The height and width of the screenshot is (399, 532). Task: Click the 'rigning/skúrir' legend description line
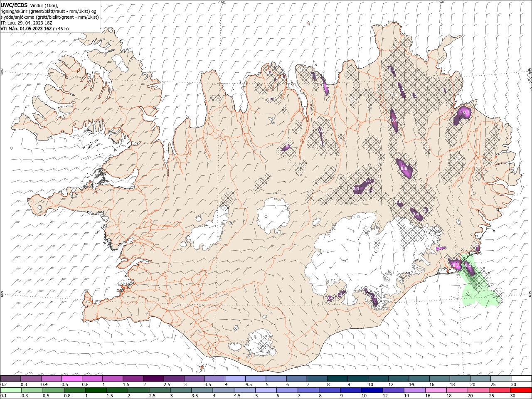pyautogui.click(x=49, y=11)
